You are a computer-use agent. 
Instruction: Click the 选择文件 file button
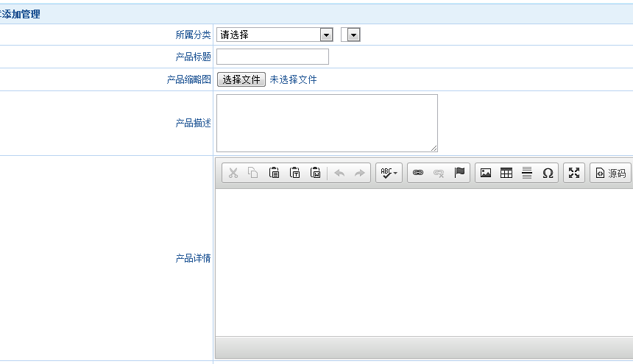coord(241,79)
